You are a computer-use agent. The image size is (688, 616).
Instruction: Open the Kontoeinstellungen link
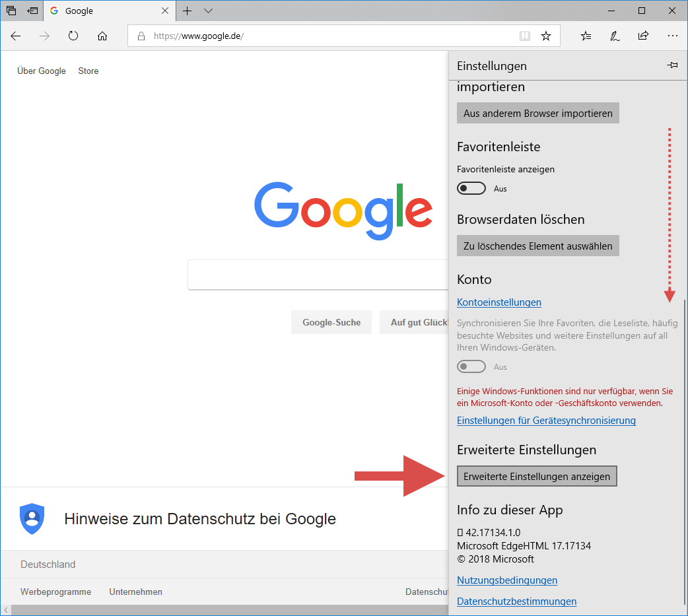pos(499,302)
